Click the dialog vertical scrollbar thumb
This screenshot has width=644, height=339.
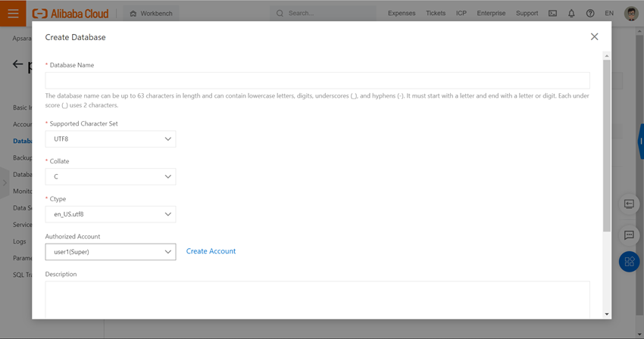(x=607, y=146)
